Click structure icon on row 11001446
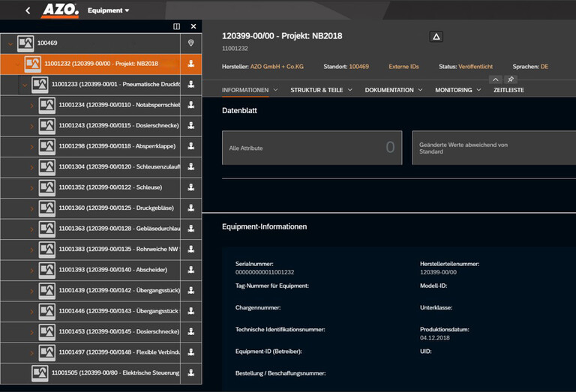 pyautogui.click(x=191, y=310)
